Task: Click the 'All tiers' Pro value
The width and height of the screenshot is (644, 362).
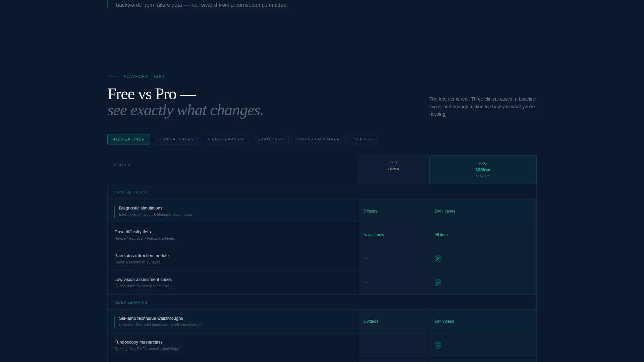Action: click(x=441, y=235)
